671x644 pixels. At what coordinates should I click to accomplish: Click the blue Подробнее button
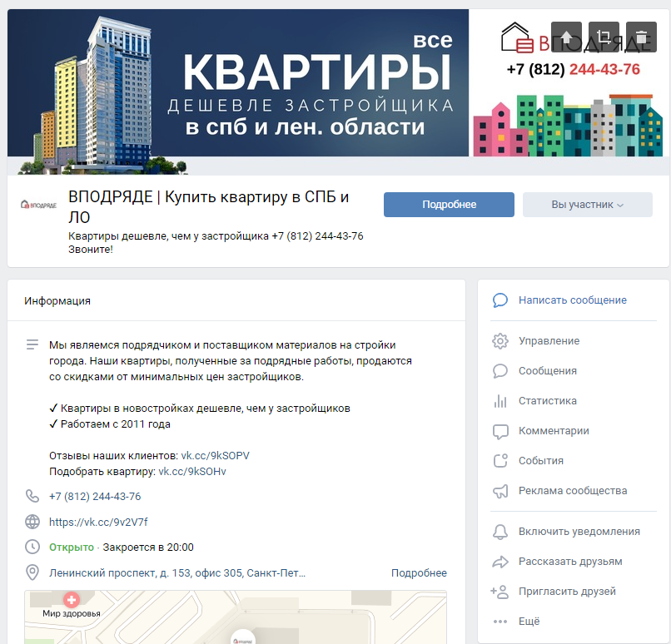pos(449,205)
